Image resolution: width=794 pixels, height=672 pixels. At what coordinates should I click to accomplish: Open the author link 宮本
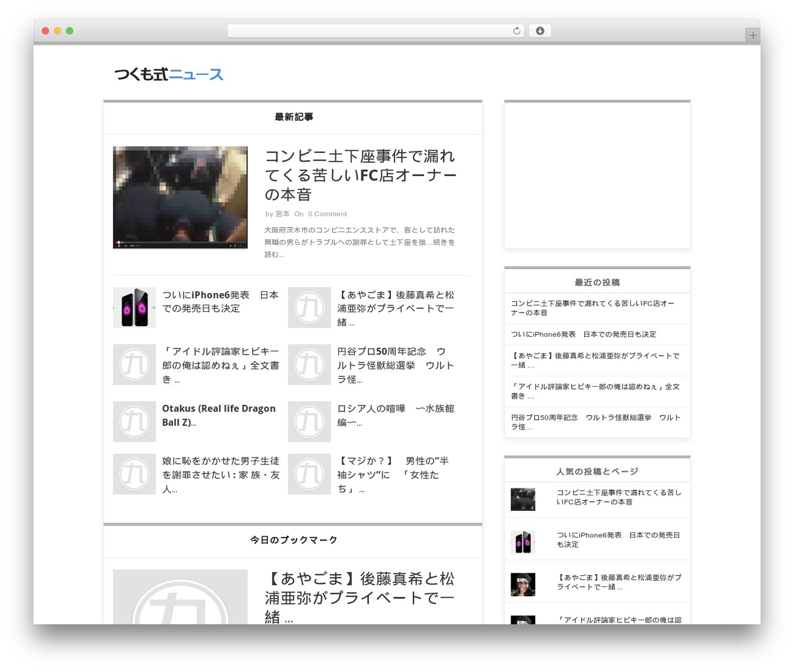pyautogui.click(x=282, y=214)
